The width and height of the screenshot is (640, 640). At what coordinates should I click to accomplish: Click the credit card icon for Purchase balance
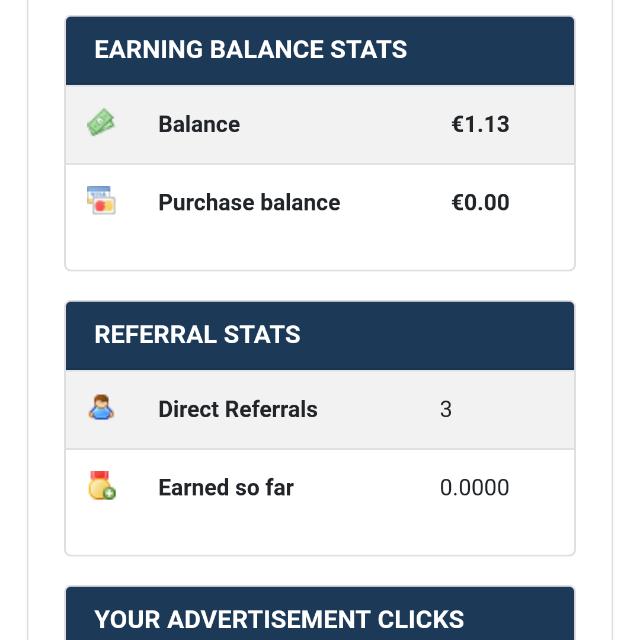coord(101,201)
